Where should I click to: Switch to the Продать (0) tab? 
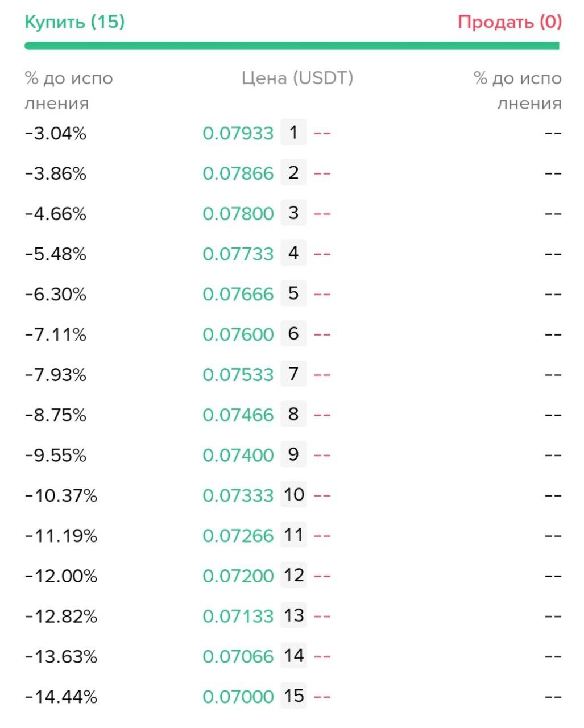pyautogui.click(x=510, y=22)
